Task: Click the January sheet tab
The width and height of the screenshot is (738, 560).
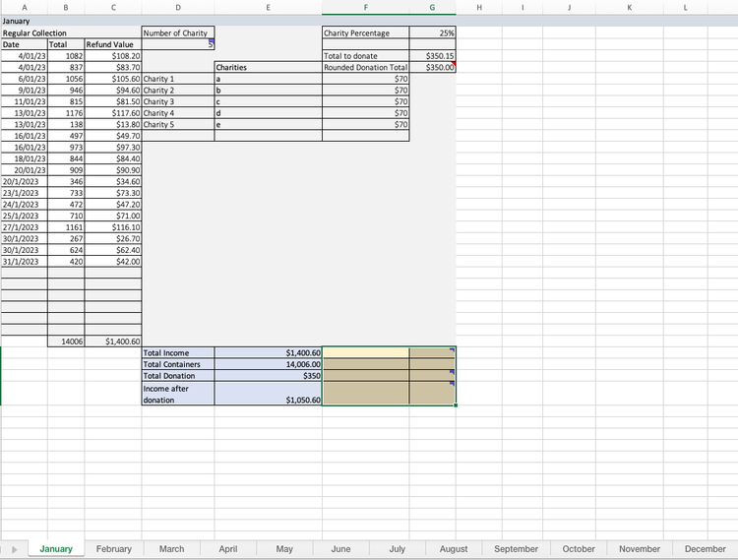Action: pos(56,549)
